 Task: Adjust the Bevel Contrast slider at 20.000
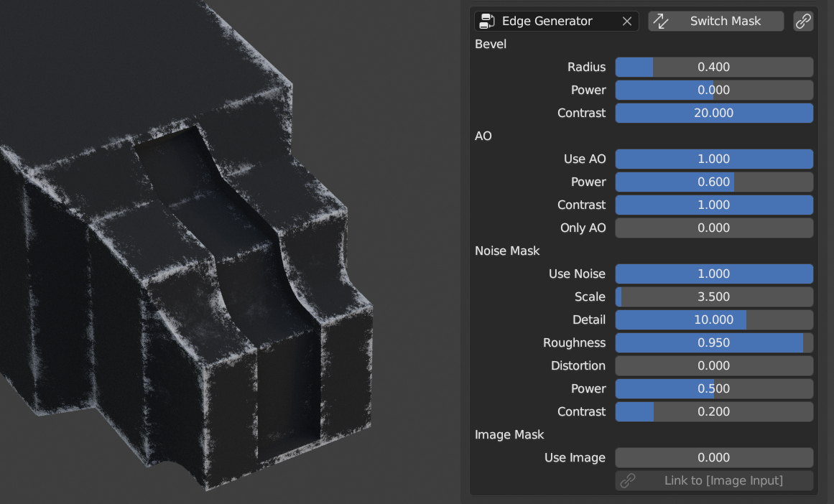coord(714,113)
